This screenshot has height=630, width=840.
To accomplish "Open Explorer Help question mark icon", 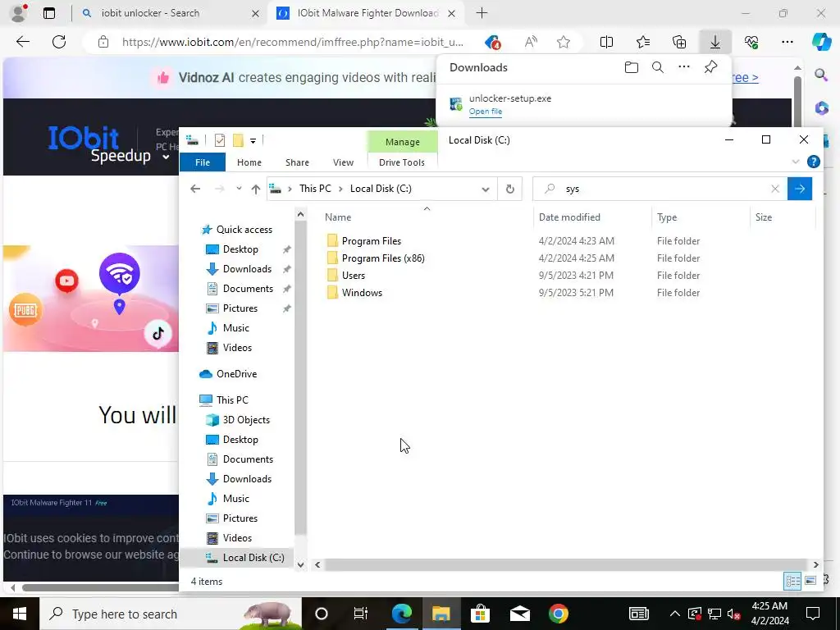I will pos(813,162).
